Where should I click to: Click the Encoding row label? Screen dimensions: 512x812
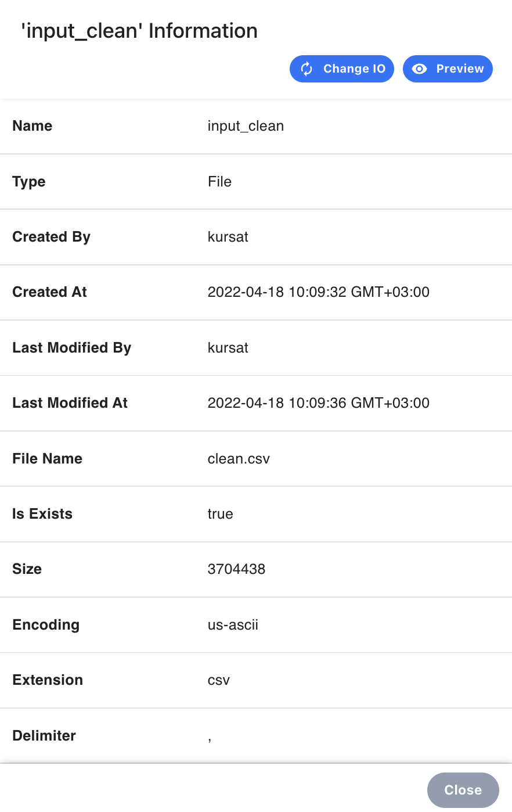click(46, 625)
